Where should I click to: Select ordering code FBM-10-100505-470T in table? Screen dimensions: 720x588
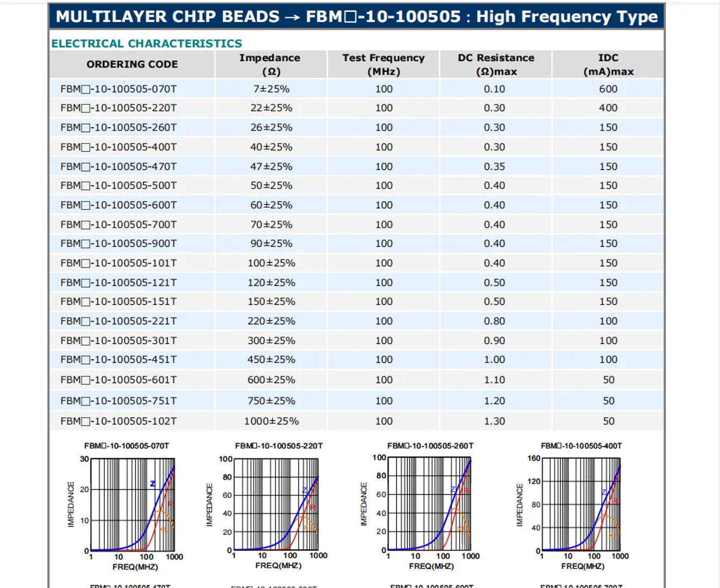(x=119, y=167)
